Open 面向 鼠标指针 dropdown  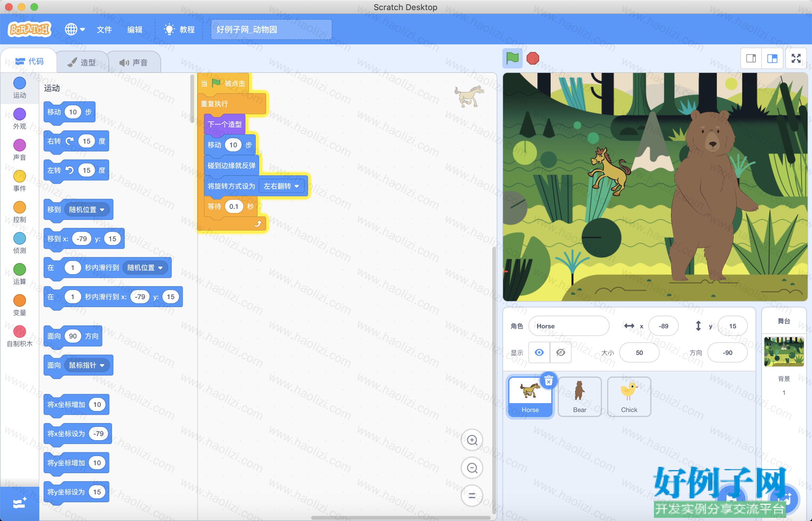click(87, 365)
